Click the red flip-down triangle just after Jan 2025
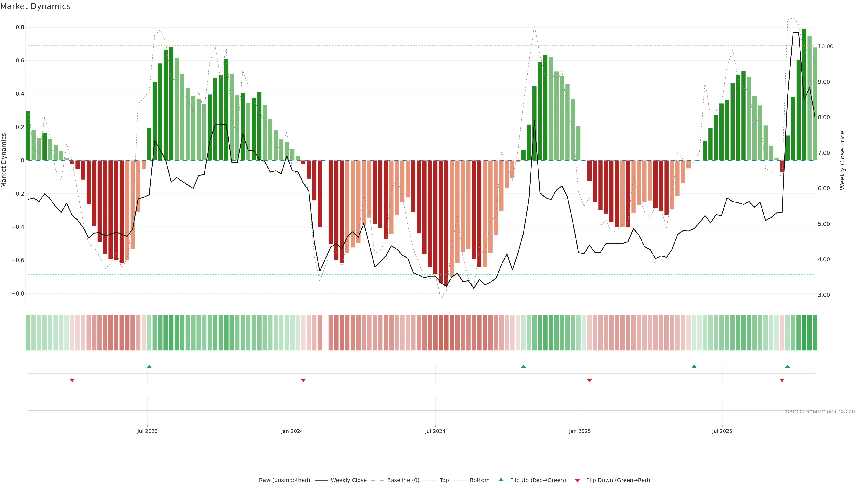Screen dimensions: 868x488 (x=589, y=380)
